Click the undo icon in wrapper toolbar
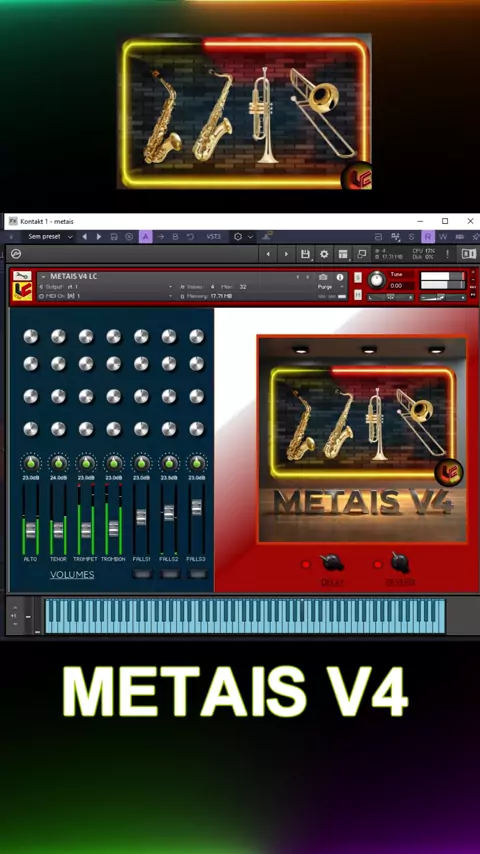Image resolution: width=480 pixels, height=854 pixels. click(x=190, y=237)
